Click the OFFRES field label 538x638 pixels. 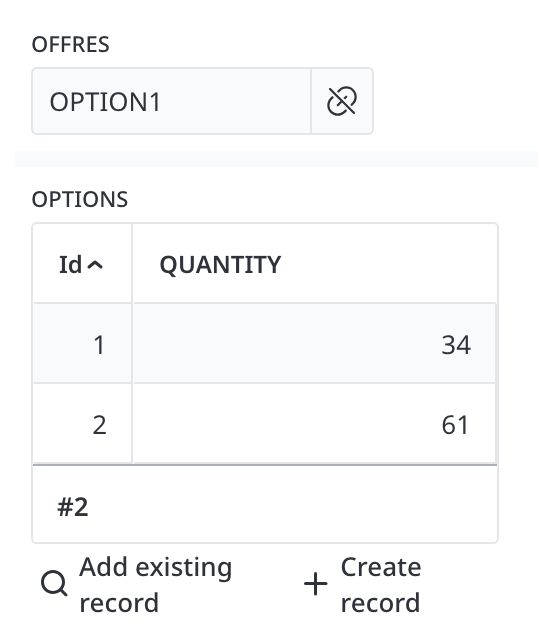point(70,44)
